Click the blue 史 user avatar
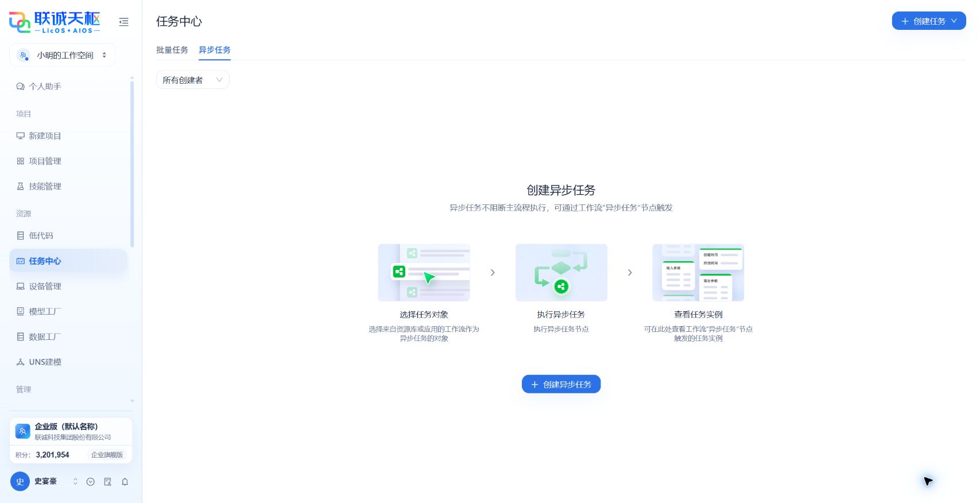This screenshot has height=503, width=980. [x=20, y=482]
